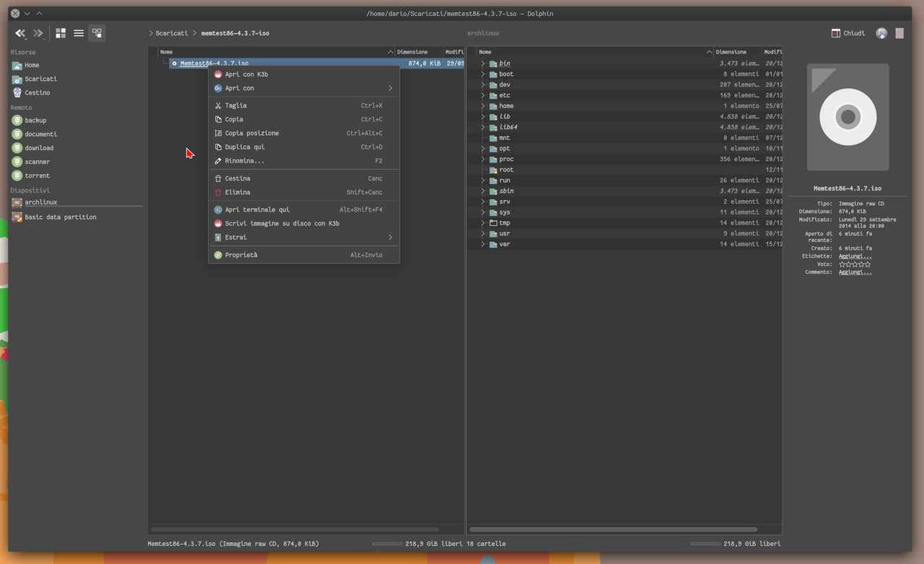This screenshot has width=924, height=564.
Task: Click memtest86-4.3.7-iso in breadcrumb
Action: click(235, 33)
